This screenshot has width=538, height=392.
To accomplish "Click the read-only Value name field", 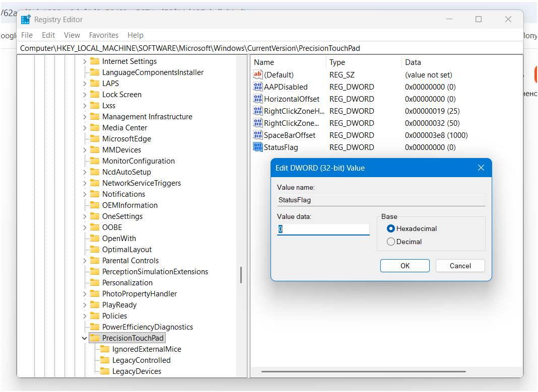I will coord(381,200).
